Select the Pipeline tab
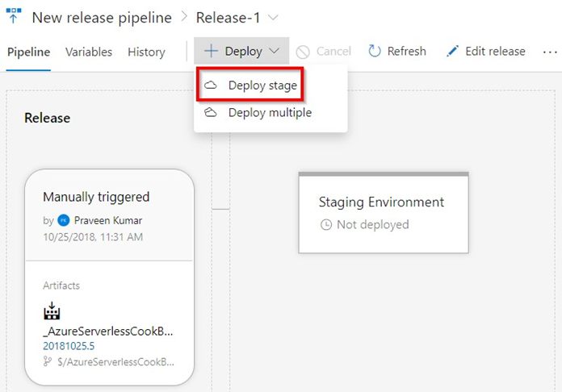Viewport: 562px width, 392px height. [x=28, y=52]
